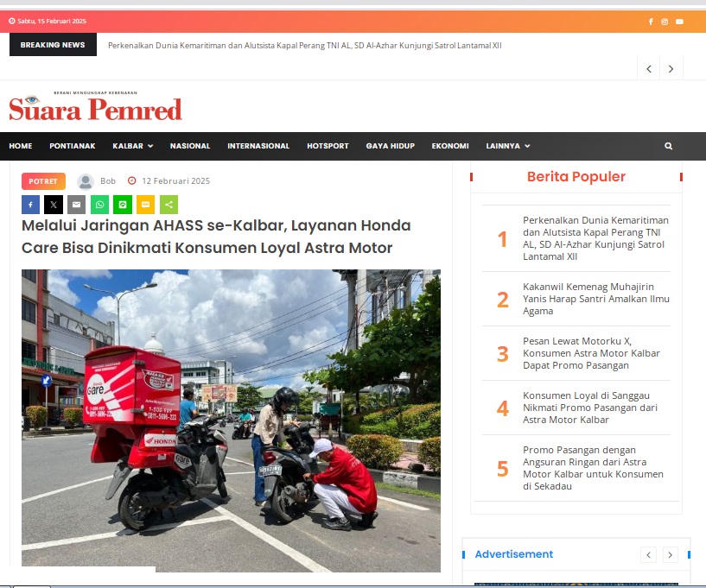
Task: Click the BREAKING NEWS label
Action: coord(53,45)
